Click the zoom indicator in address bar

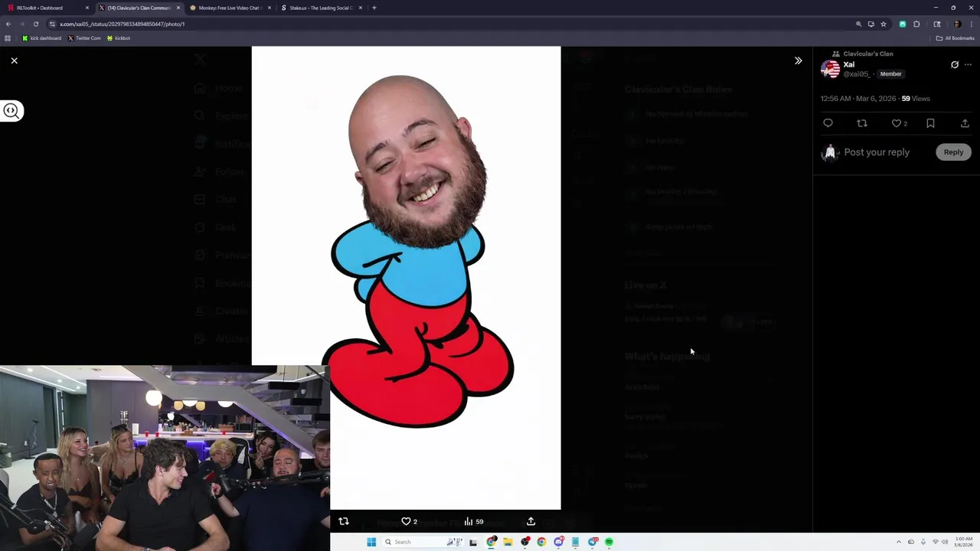click(x=858, y=24)
